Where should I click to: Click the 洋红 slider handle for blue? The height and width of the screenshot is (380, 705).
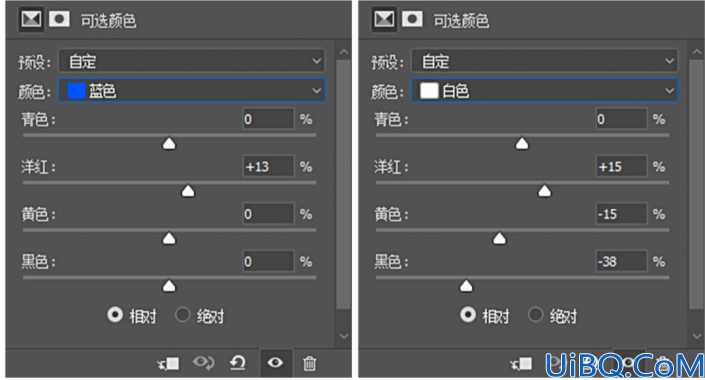pyautogui.click(x=188, y=191)
